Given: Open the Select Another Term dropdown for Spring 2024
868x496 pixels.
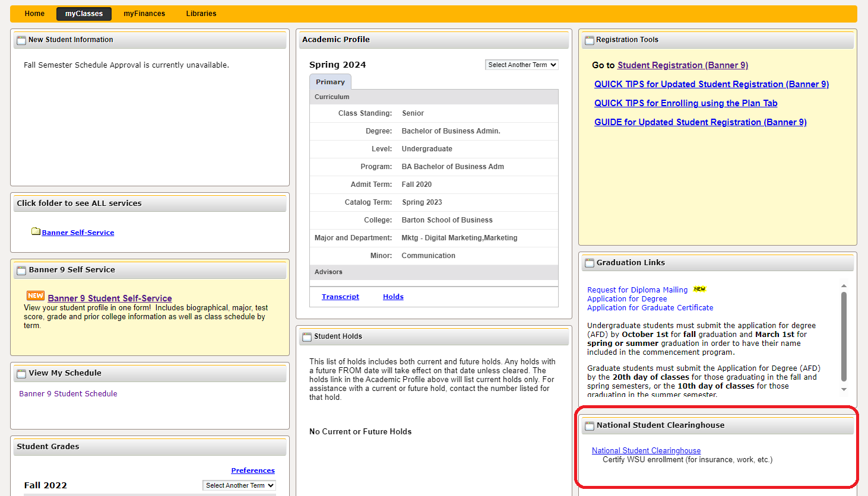Looking at the screenshot, I should (x=522, y=65).
